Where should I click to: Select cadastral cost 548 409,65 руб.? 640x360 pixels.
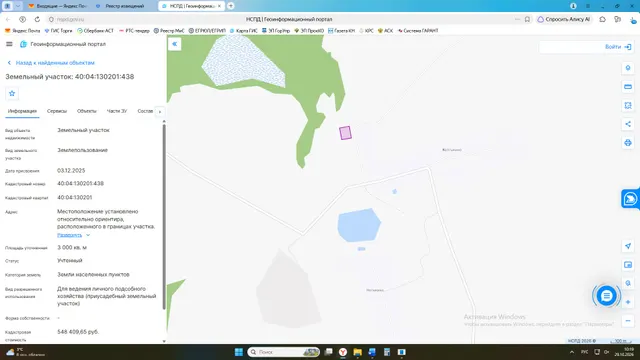78,332
